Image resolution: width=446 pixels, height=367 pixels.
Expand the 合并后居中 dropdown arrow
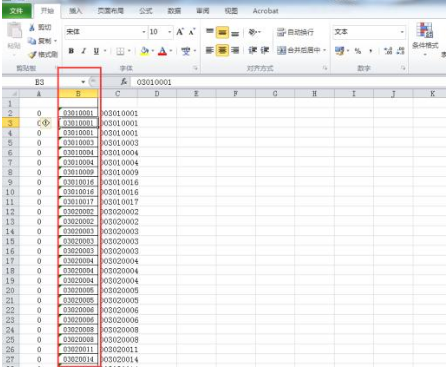[x=324, y=50]
